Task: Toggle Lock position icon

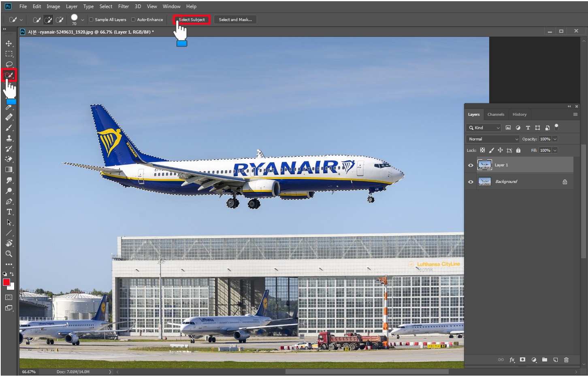Action: click(x=500, y=150)
